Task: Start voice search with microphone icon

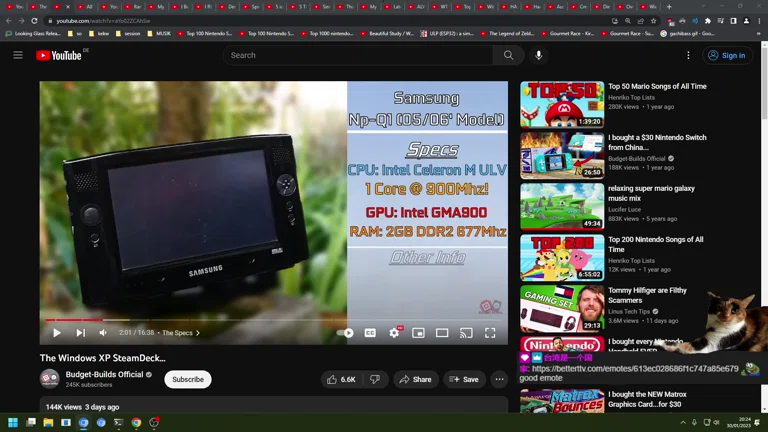Action: pyautogui.click(x=539, y=55)
